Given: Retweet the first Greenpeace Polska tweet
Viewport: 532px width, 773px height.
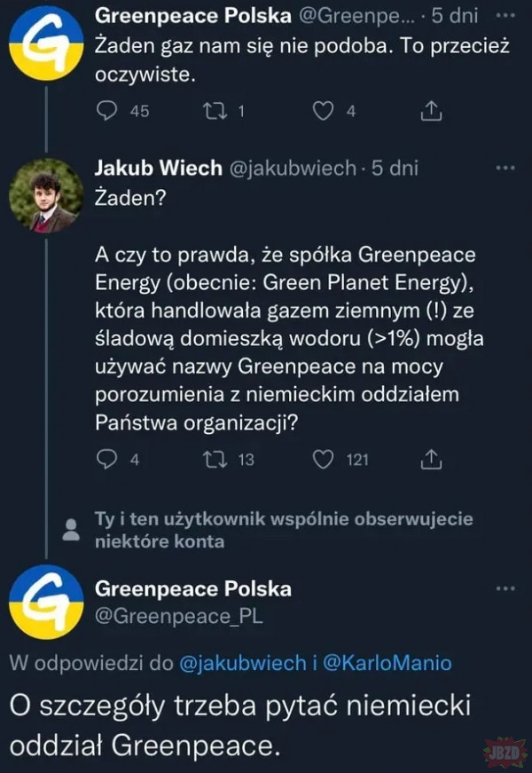Looking at the screenshot, I should pos(215,110).
